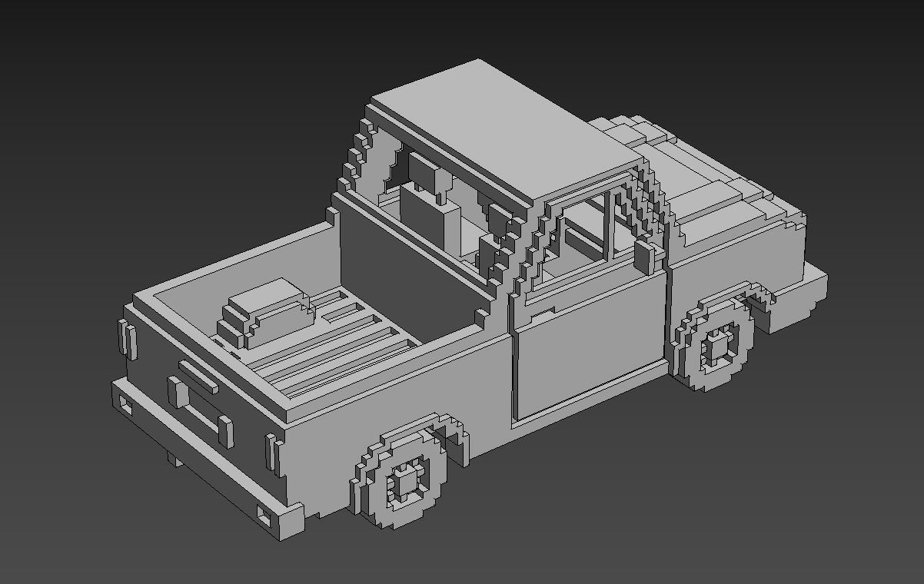The height and width of the screenshot is (584, 924).
Task: Click the cargo box in the truck bed
Action: tap(265, 313)
